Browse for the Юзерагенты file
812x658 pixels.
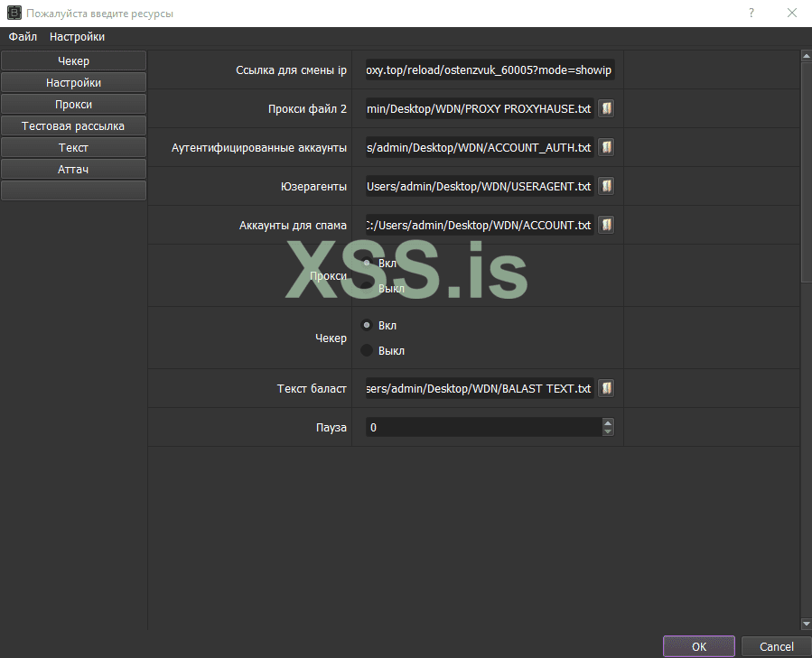click(606, 186)
